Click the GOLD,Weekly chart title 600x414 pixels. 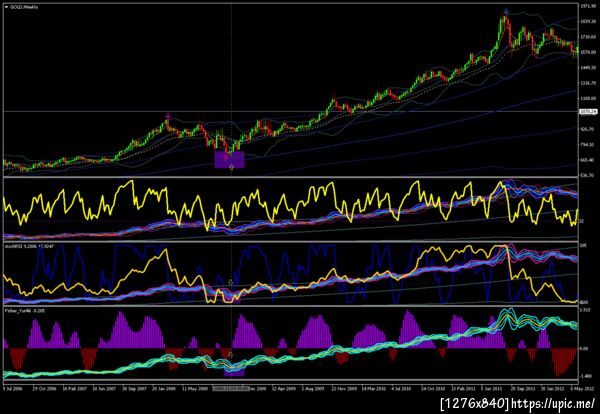[24, 7]
